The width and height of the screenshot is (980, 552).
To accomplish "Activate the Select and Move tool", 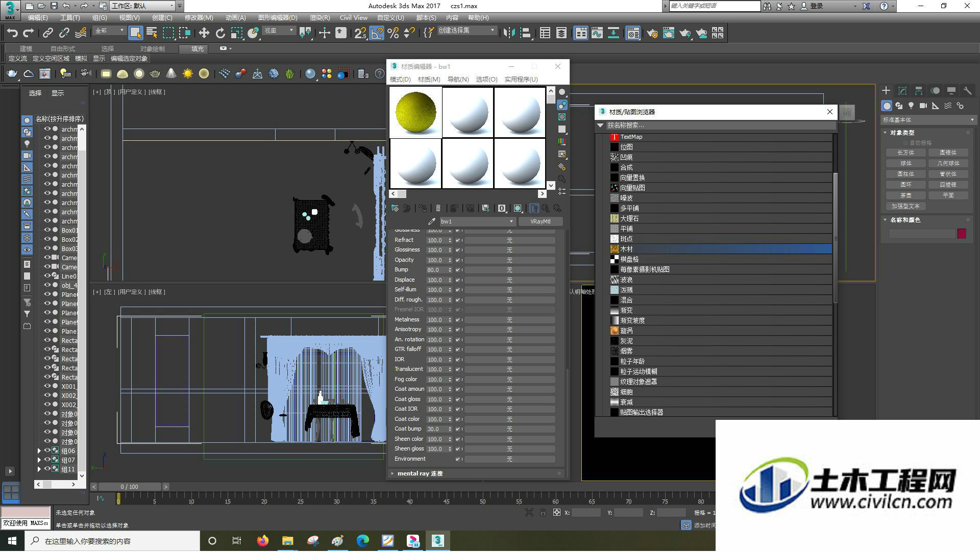I will [x=204, y=33].
